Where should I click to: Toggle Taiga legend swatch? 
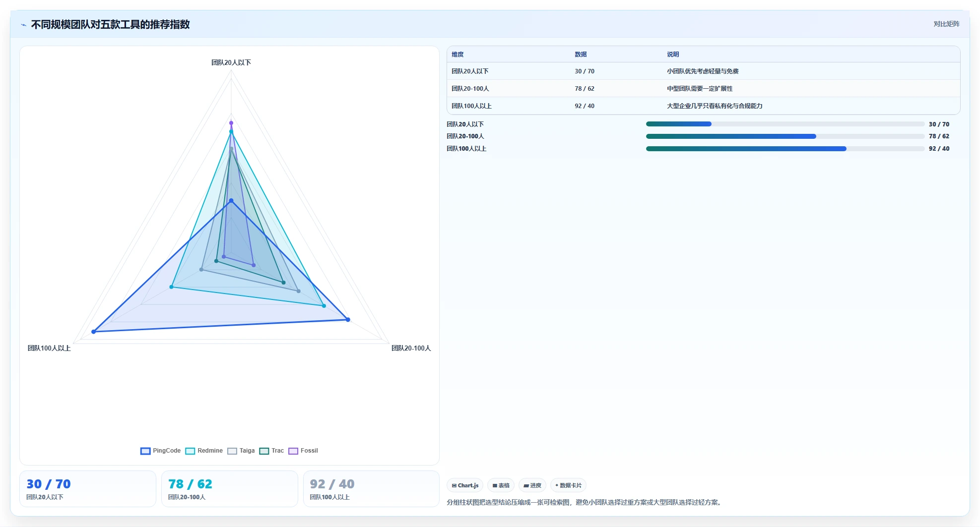232,451
